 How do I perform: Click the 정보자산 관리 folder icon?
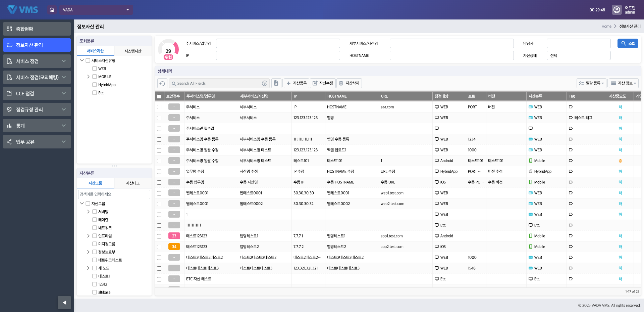click(x=9, y=45)
